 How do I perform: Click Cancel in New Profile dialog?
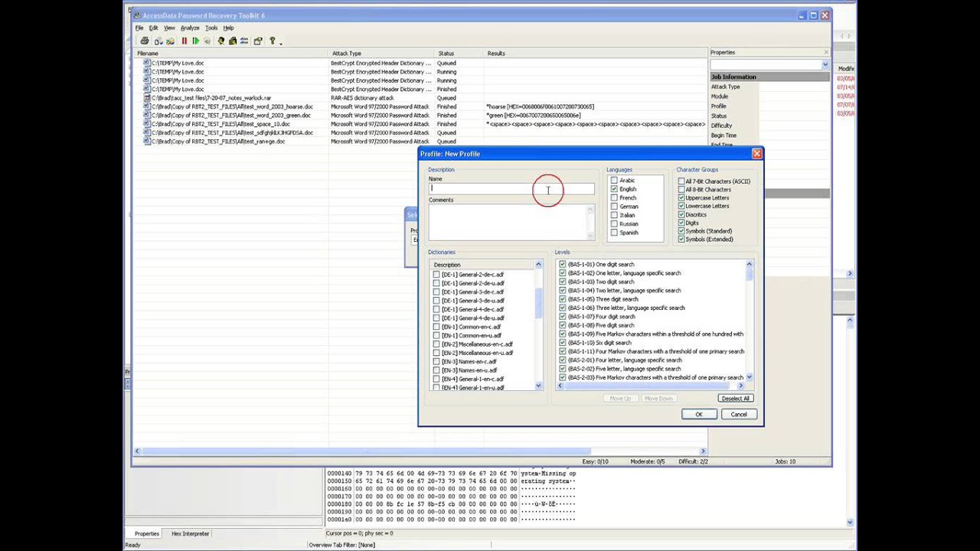click(739, 414)
